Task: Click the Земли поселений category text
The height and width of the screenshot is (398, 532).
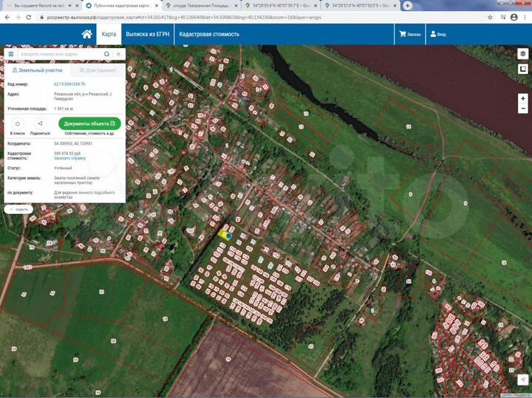Action: [x=77, y=180]
